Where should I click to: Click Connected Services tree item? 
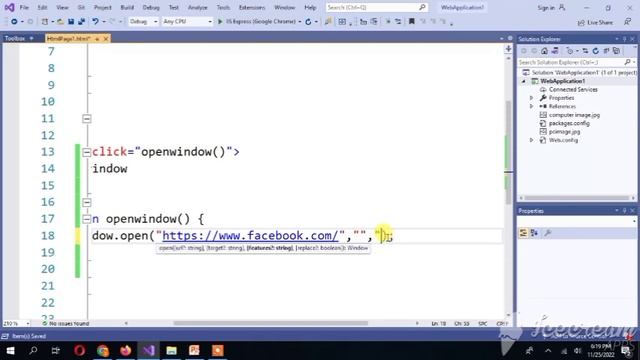point(573,89)
